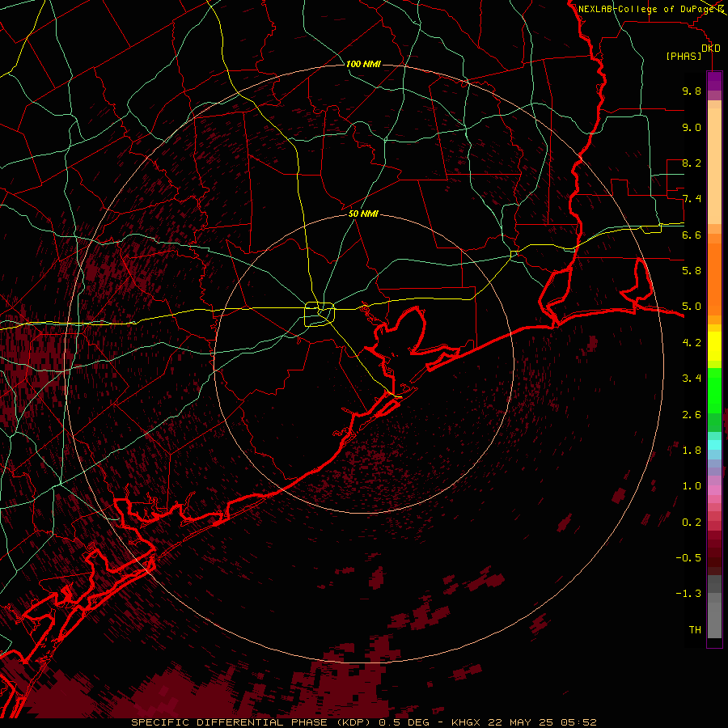Select the 5.8 value on the color scale
Image resolution: width=728 pixels, height=728 pixels.
coord(692,271)
